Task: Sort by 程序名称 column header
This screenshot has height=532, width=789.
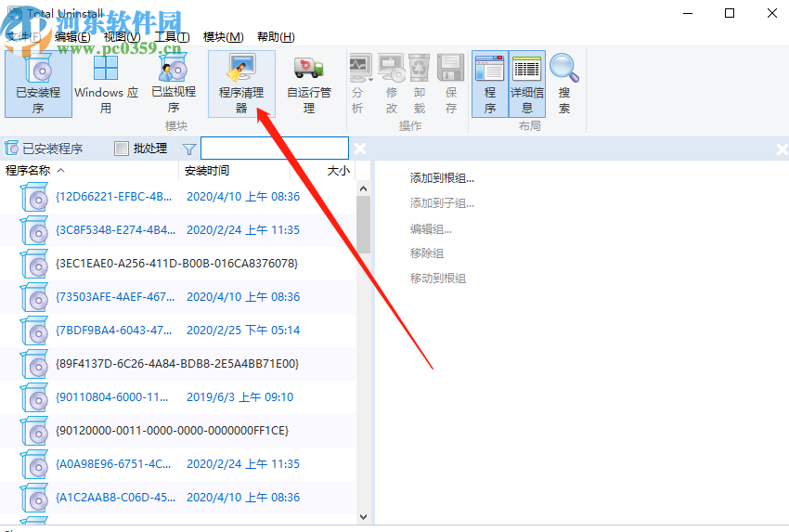Action: 89,171
